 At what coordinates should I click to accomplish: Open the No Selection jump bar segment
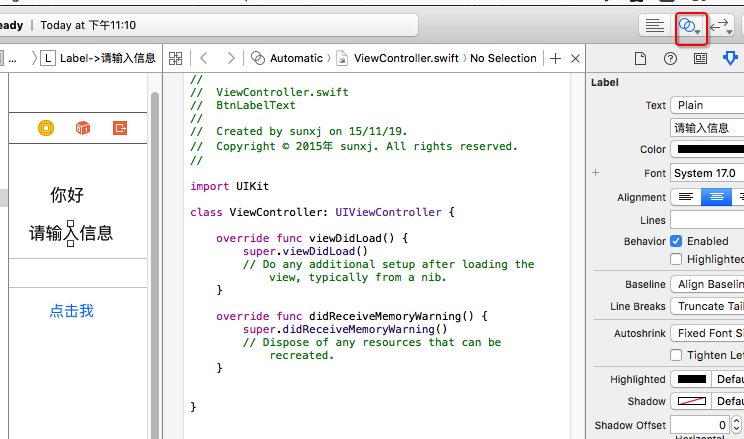(x=503, y=58)
